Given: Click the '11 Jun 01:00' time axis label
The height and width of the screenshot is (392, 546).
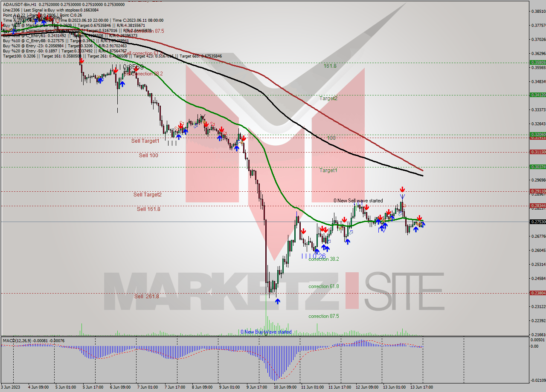Looking at the screenshot, I should [x=312, y=387].
